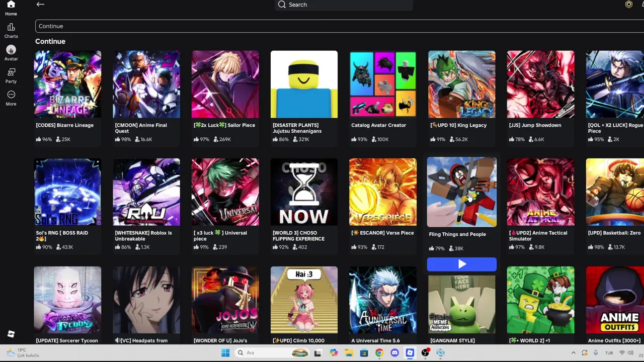
Task: Click the search magnifier icon
Action: [282, 5]
